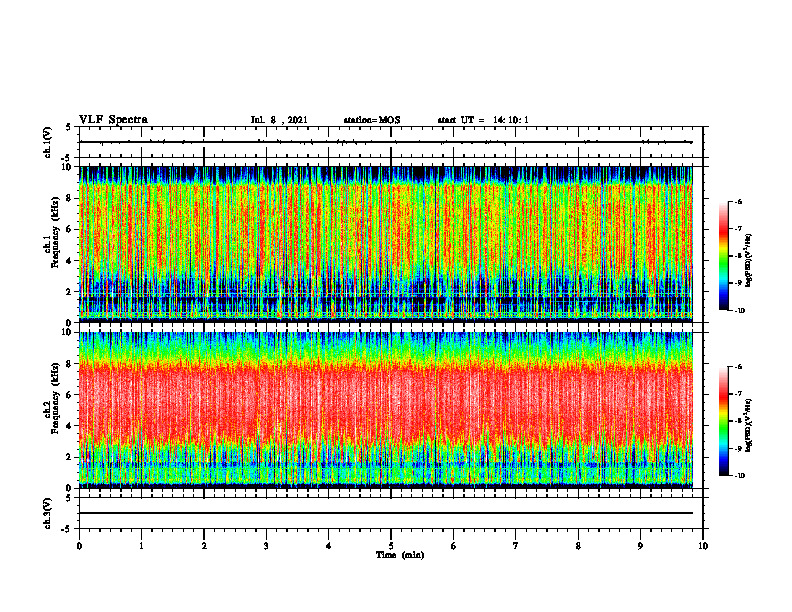Click the "ch.1(V)" axis label
The height and width of the screenshot is (612, 792).
tap(48, 142)
